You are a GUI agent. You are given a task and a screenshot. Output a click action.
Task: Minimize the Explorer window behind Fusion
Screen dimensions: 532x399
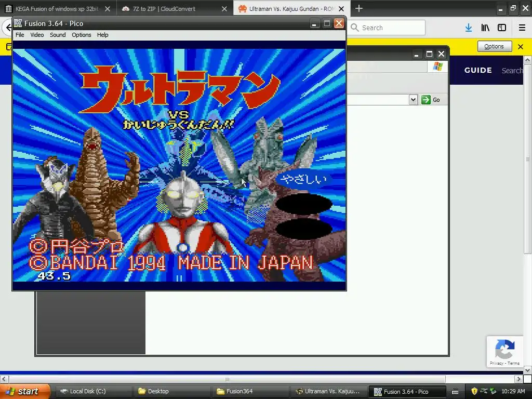tap(416, 54)
